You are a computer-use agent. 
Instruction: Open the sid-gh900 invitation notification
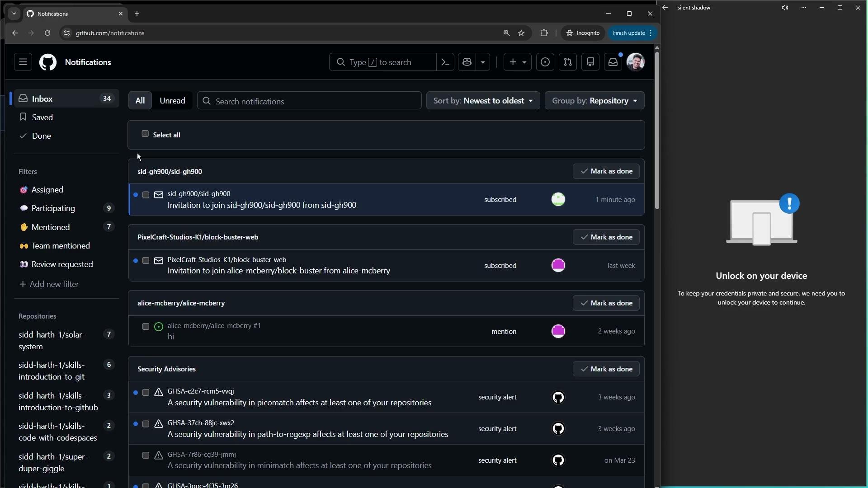pos(262,205)
